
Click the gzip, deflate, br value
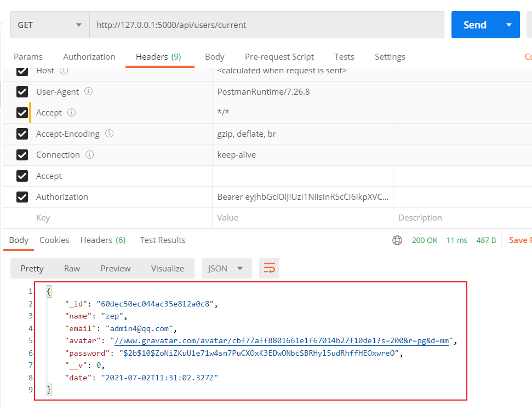(x=247, y=134)
